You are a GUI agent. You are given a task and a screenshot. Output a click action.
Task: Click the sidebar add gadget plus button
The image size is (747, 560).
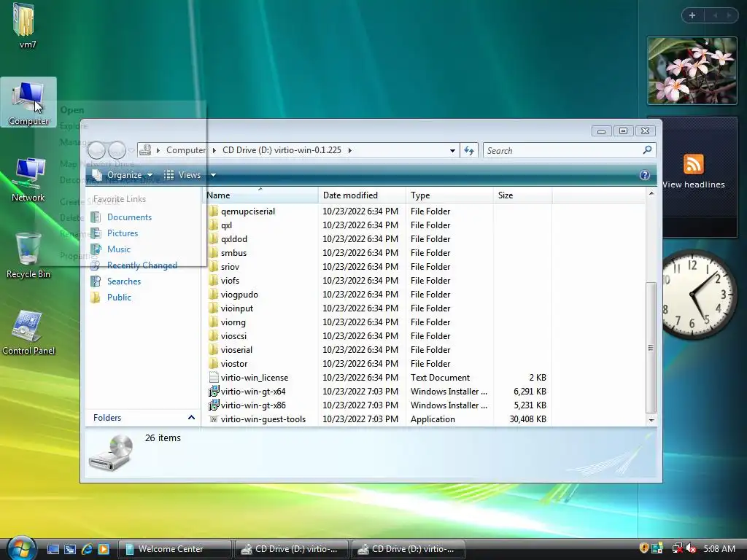pyautogui.click(x=692, y=15)
